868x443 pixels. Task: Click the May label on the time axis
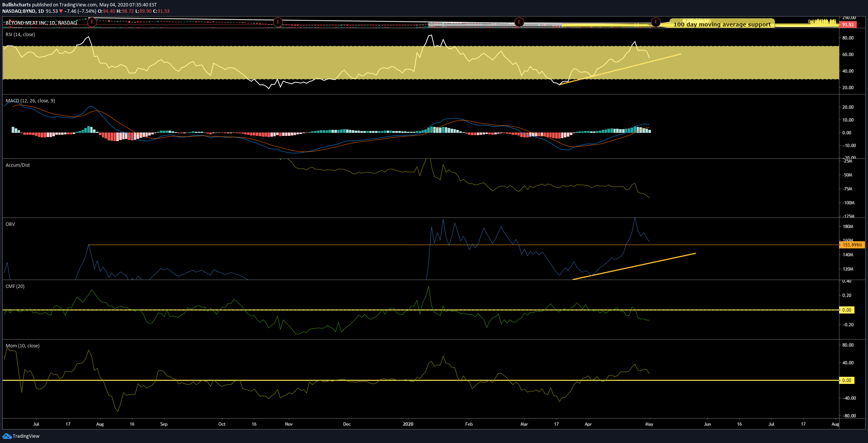[649, 424]
